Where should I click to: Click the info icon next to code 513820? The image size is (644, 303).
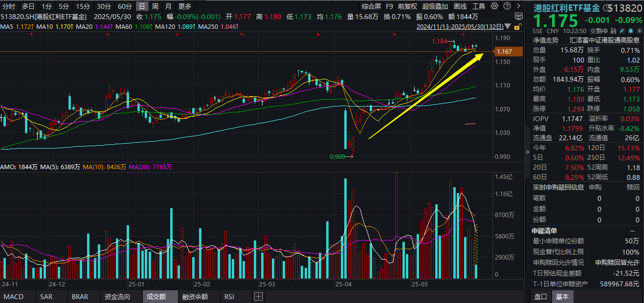click(607, 8)
